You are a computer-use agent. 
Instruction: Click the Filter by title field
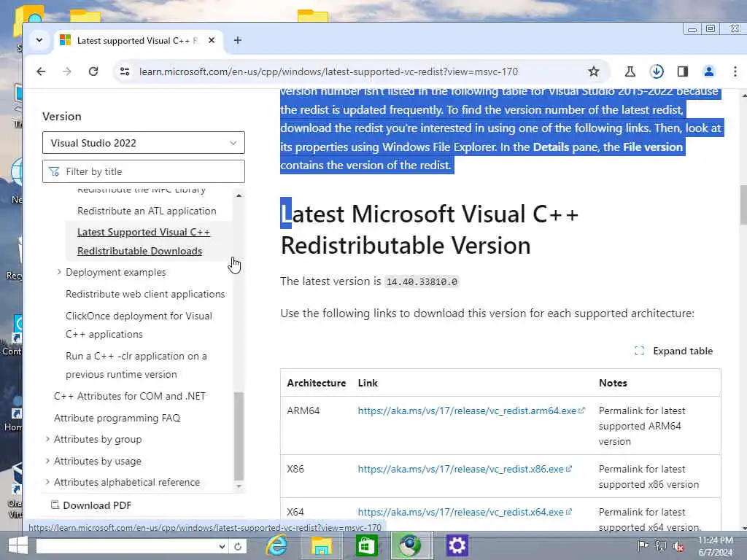(x=144, y=171)
